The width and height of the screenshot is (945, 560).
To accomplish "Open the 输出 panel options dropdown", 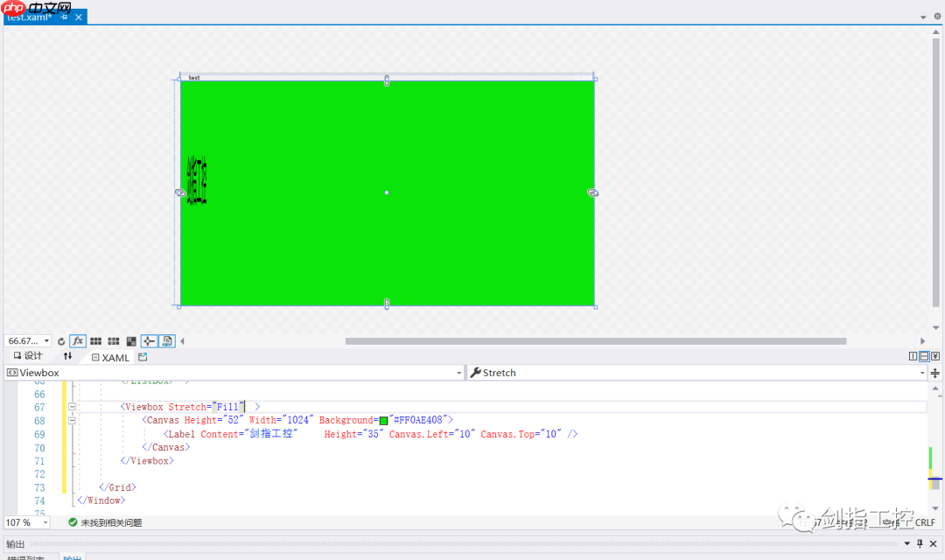I will tap(907, 543).
